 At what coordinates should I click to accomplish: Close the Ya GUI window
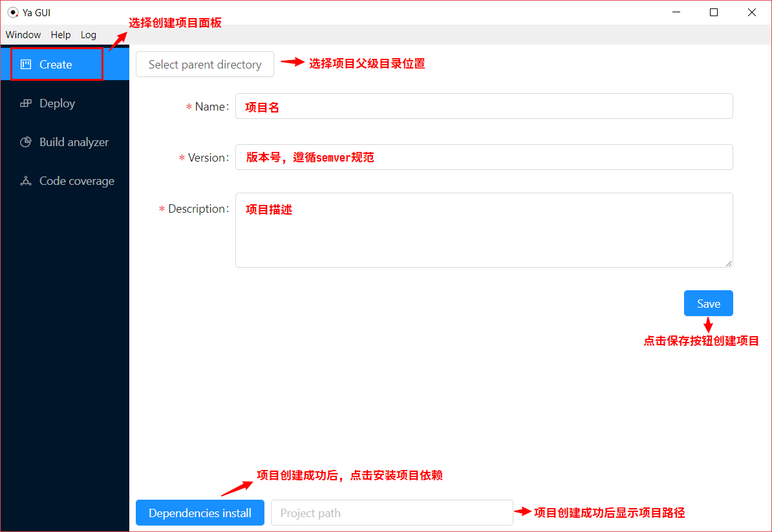coord(752,12)
